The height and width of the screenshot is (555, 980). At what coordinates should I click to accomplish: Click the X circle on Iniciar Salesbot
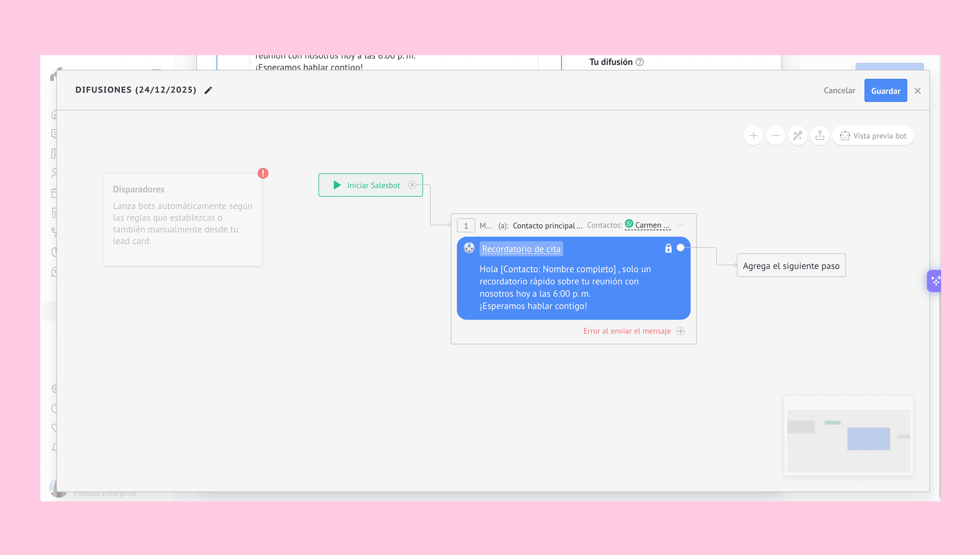pos(412,185)
